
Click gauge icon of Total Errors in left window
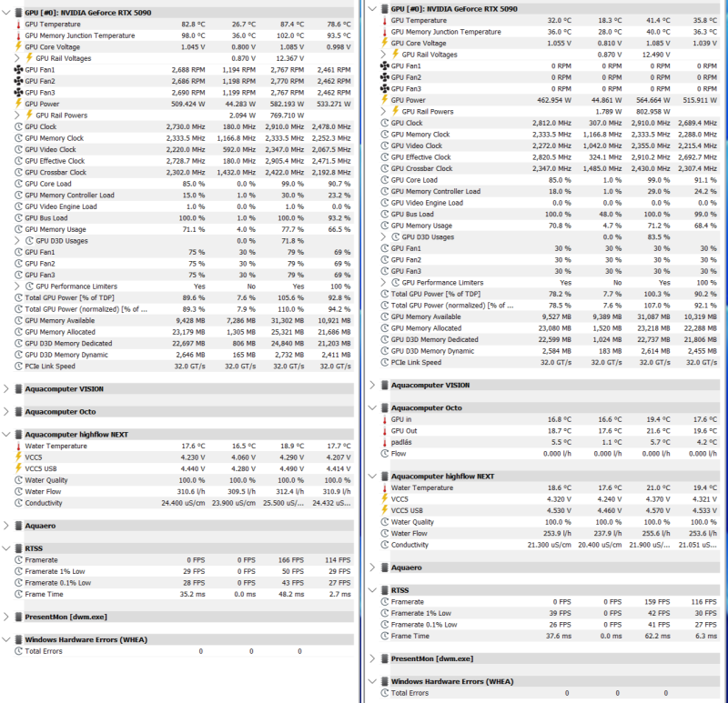coord(18,651)
